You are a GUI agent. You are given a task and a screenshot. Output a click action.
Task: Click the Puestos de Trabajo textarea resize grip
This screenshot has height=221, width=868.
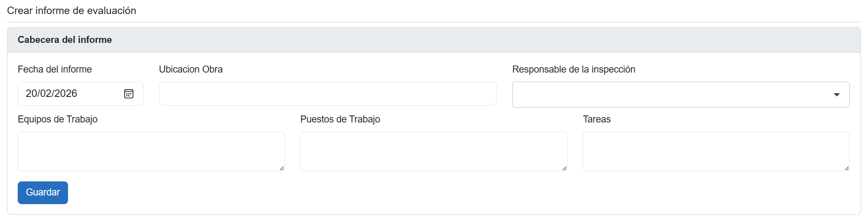[564, 168]
